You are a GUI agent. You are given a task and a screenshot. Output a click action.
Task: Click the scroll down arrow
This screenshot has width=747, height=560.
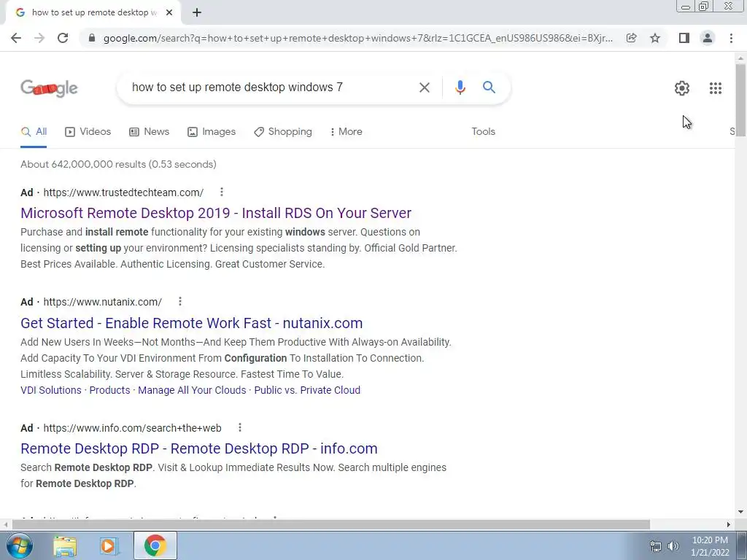[x=740, y=513]
